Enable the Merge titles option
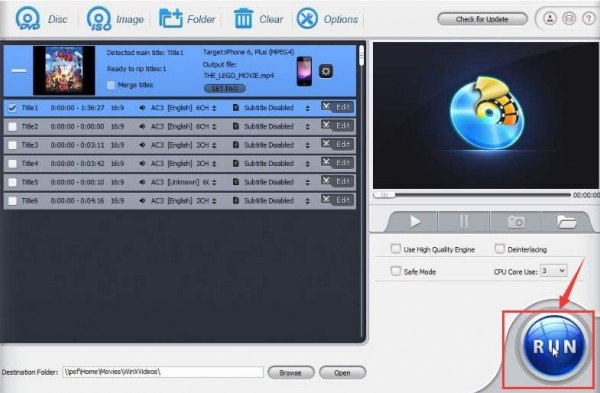 pos(111,85)
